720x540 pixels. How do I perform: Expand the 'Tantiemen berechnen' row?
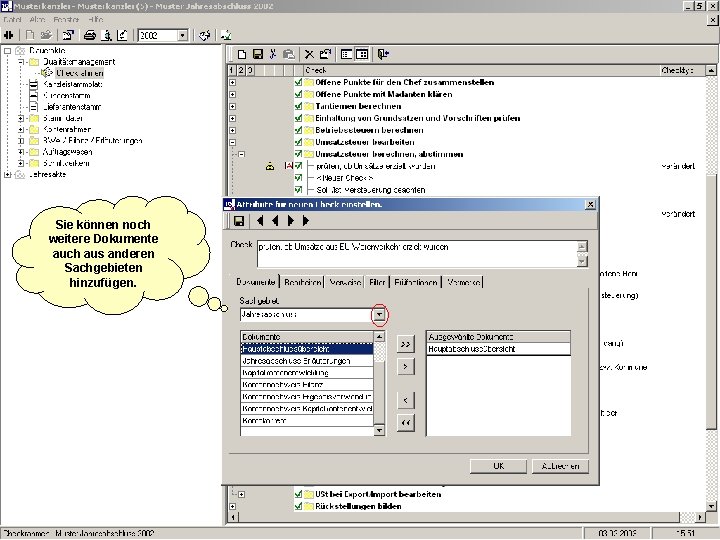click(233, 107)
